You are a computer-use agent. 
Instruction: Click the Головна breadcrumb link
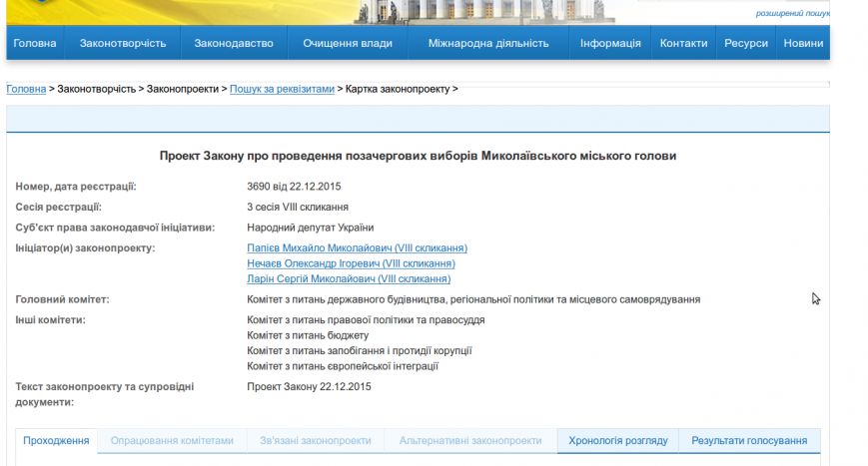[26, 89]
